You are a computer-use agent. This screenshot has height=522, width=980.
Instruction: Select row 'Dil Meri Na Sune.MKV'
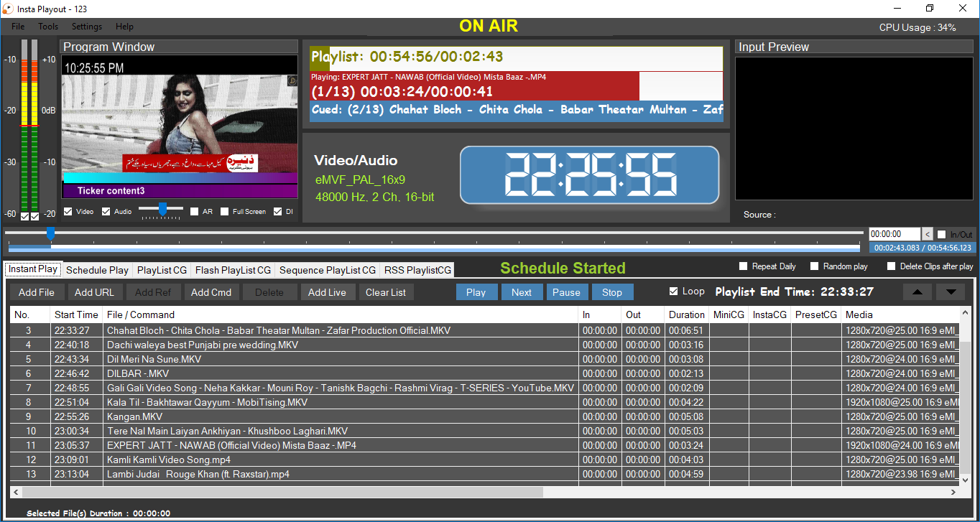[484, 359]
